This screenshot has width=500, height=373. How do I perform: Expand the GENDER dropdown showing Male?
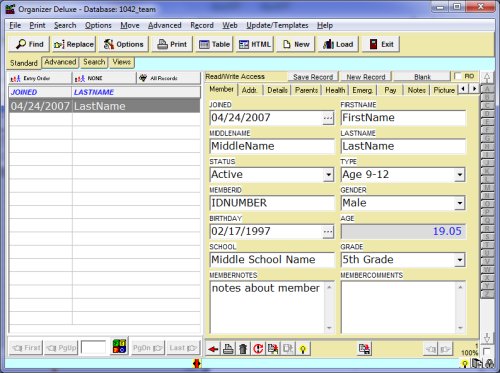[x=460, y=203]
